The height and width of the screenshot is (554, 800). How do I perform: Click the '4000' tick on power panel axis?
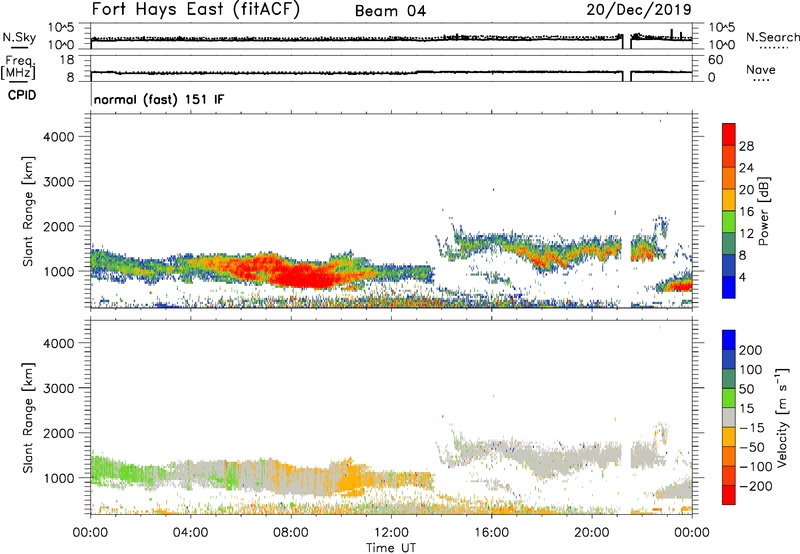[x=58, y=137]
